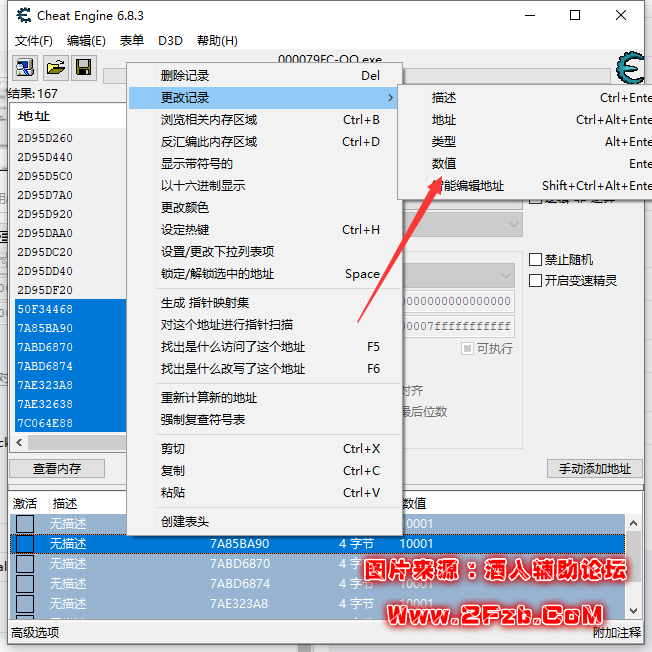
Task: Select 显示带符号的 menu entry
Action: click(264, 164)
